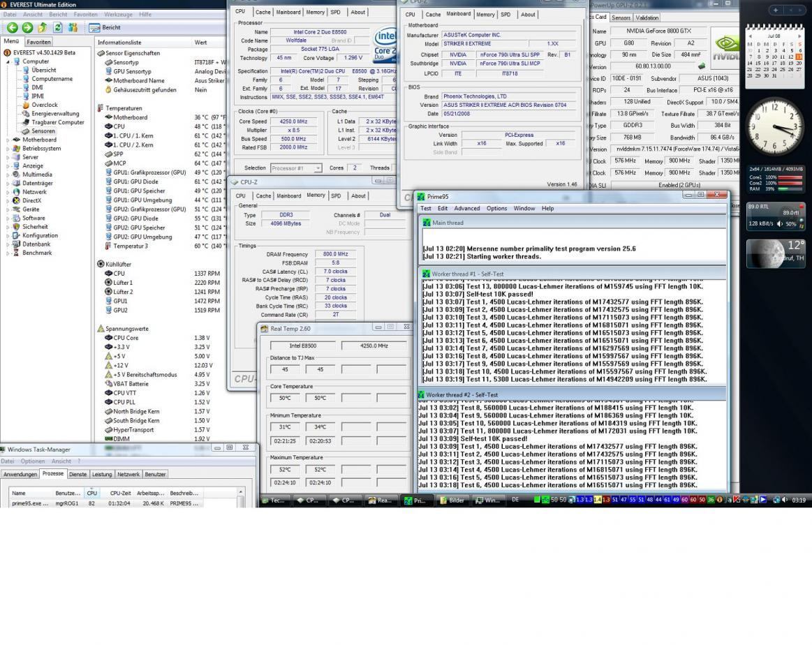Click the Refresh icon in EVEREST toolbar
The width and height of the screenshot is (812, 645).
[x=57, y=27]
